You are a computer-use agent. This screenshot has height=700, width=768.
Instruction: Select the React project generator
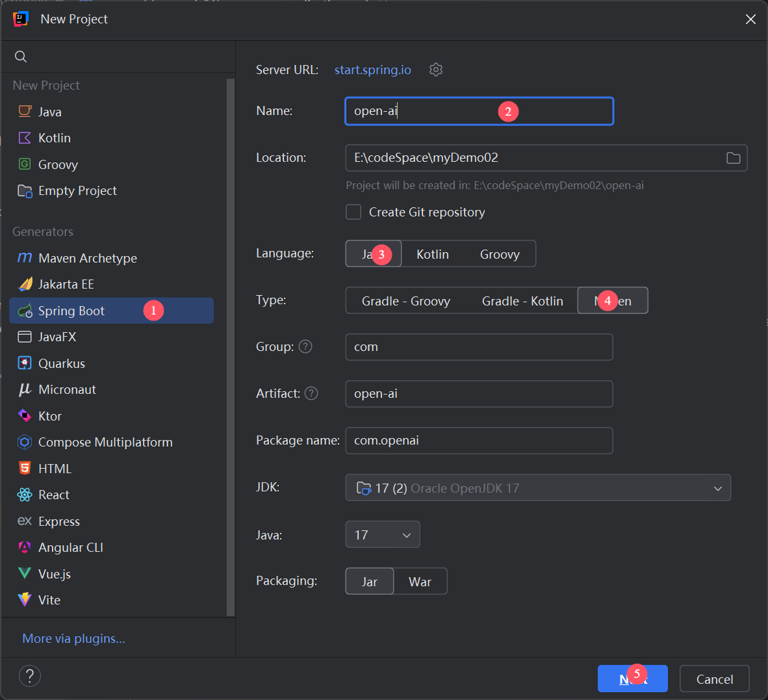(x=52, y=494)
